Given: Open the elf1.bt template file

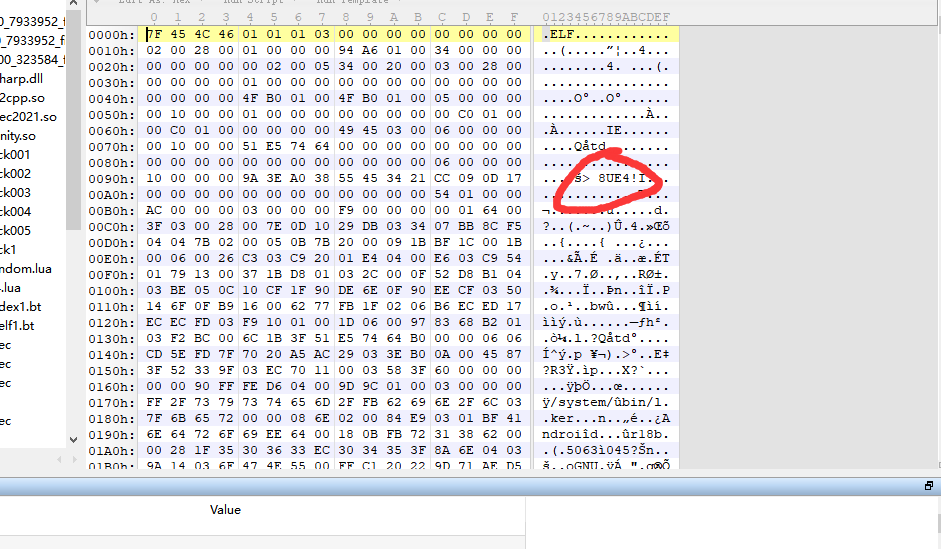Looking at the screenshot, I should (x=17, y=326).
